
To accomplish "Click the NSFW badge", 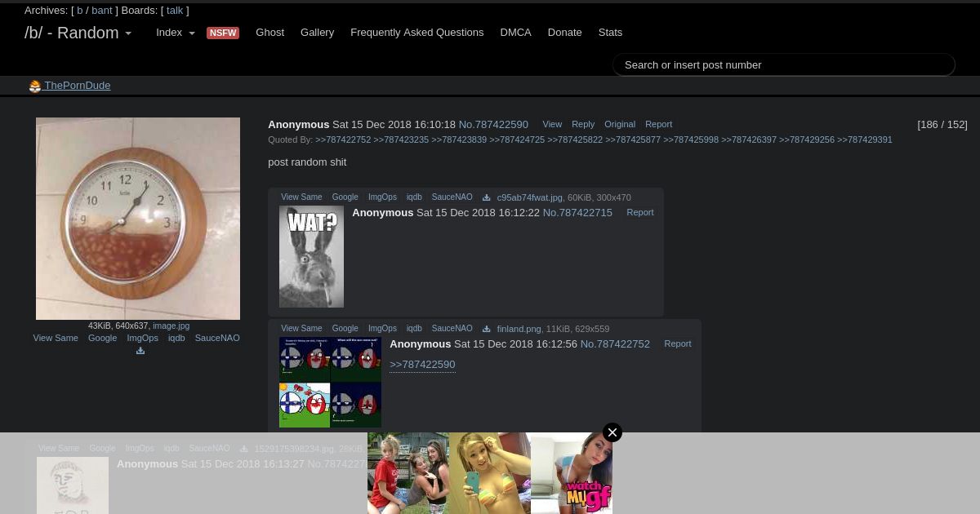I will (223, 33).
